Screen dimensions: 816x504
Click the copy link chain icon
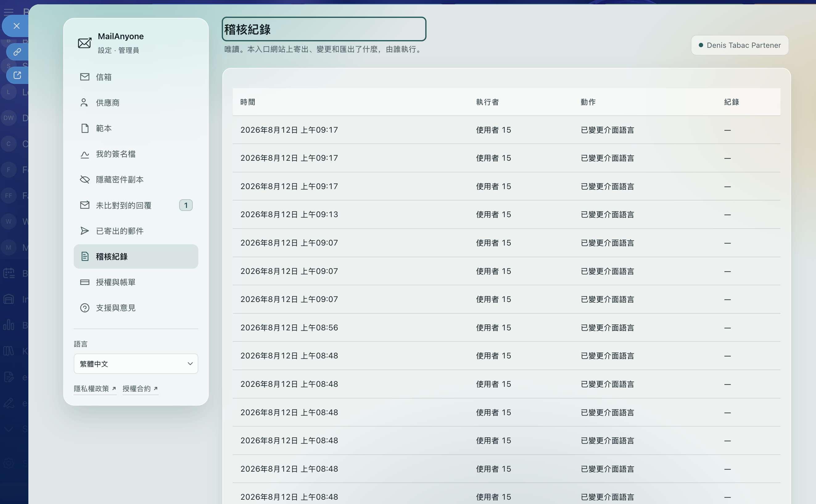click(x=17, y=52)
